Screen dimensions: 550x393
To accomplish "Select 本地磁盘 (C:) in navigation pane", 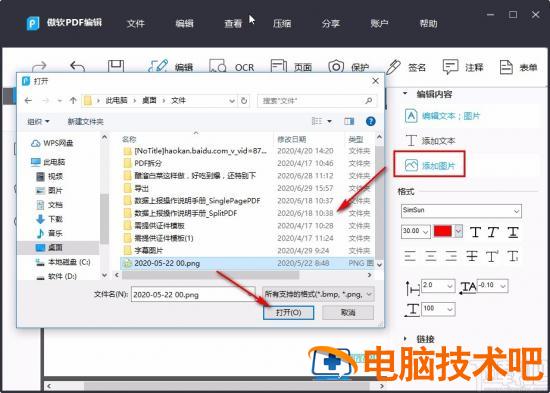I will (63, 262).
